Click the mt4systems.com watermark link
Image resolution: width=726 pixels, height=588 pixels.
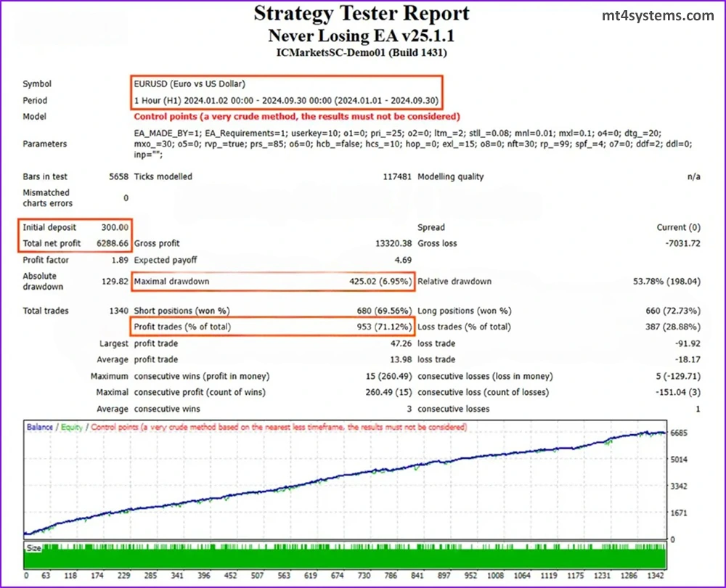tap(658, 16)
